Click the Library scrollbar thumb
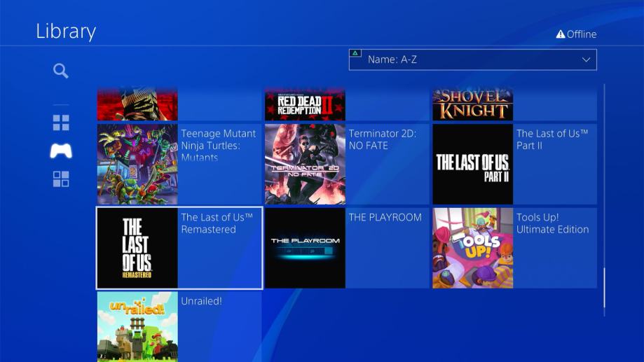 [604, 287]
